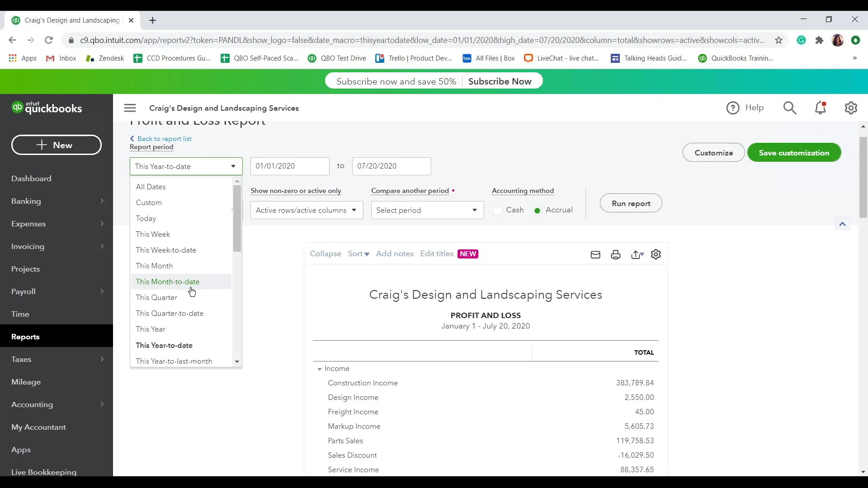Choose This Month-to-date from list
This screenshot has height=488, width=868.
[x=181, y=282]
